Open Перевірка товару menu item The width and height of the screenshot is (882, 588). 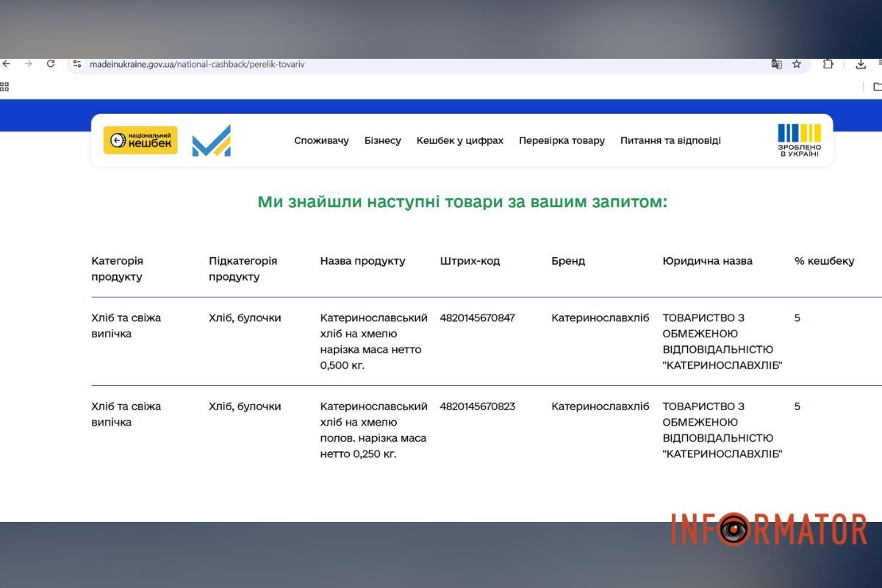click(562, 140)
